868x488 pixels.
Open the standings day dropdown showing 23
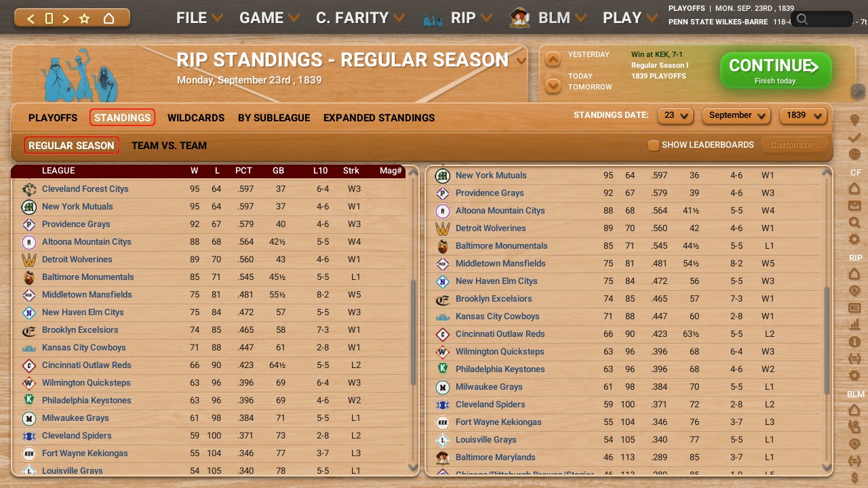pos(675,115)
